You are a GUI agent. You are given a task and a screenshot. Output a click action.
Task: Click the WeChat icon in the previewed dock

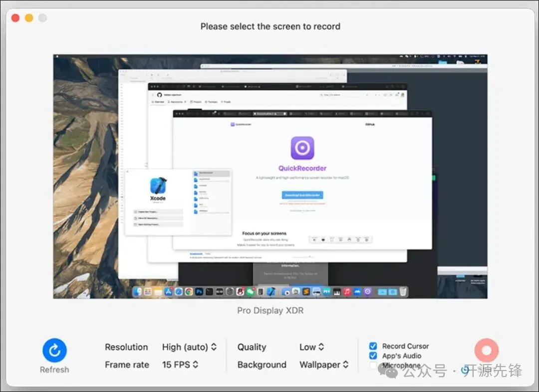(x=251, y=292)
